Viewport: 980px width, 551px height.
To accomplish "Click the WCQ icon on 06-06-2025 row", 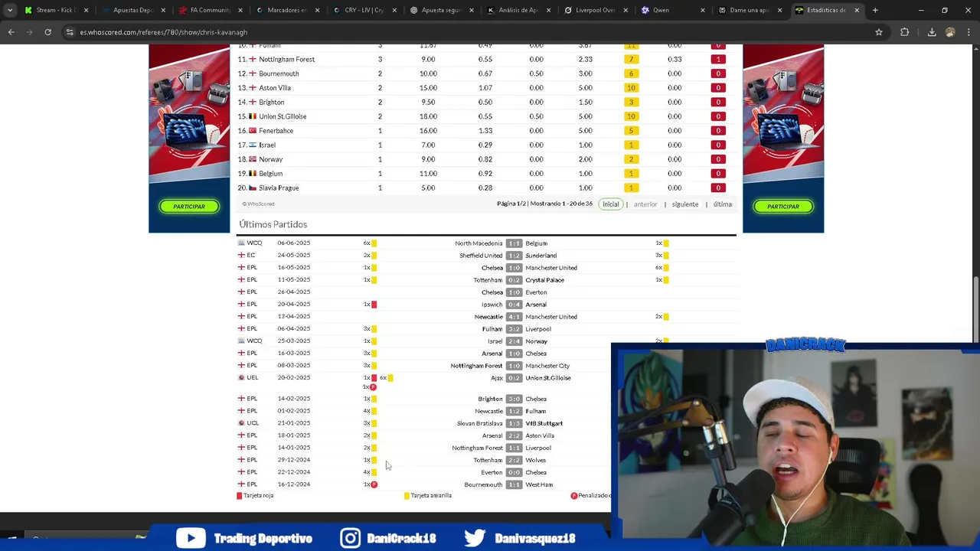I will tap(241, 243).
